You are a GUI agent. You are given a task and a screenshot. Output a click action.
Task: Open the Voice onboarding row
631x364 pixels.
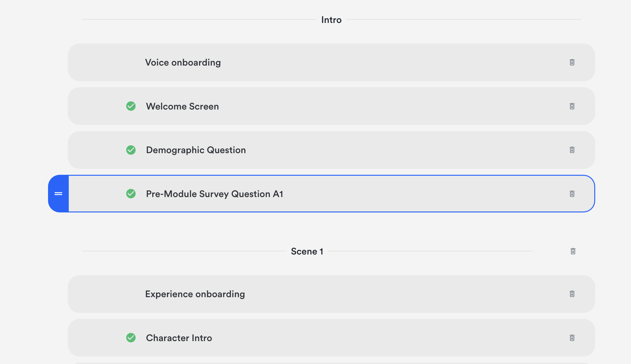(x=183, y=62)
